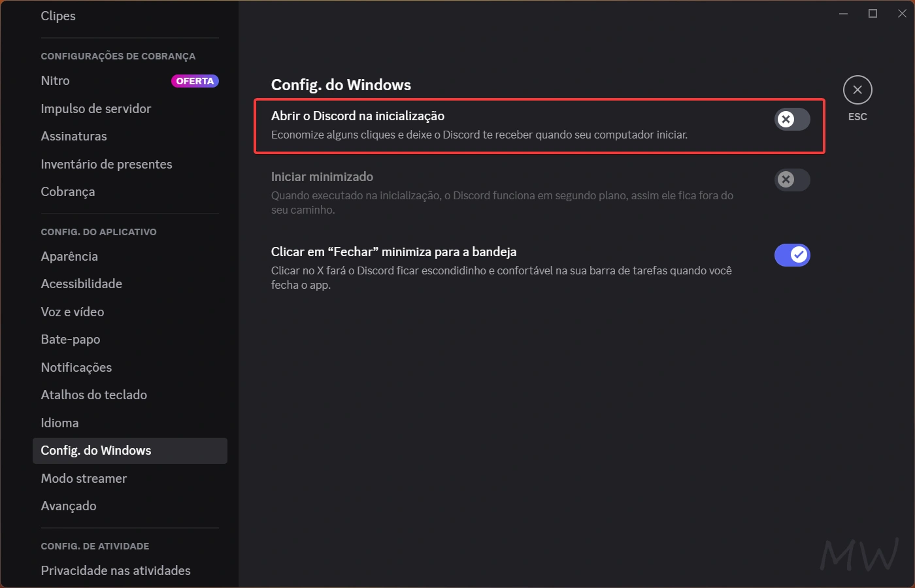Viewport: 915px width, 588px height.
Task: Open Aparência settings
Action: click(x=69, y=256)
